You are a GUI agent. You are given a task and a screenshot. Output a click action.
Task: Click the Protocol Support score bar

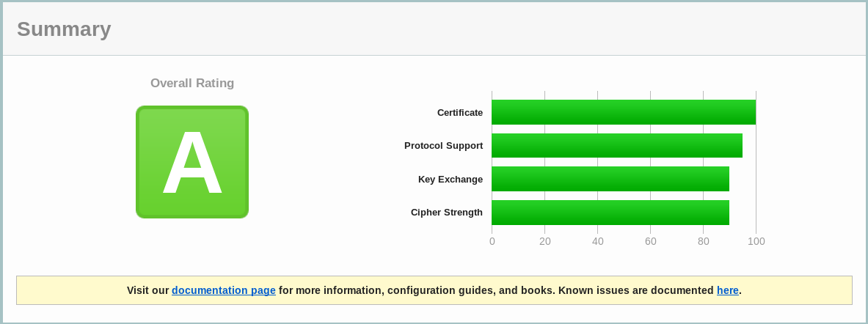[x=617, y=145]
